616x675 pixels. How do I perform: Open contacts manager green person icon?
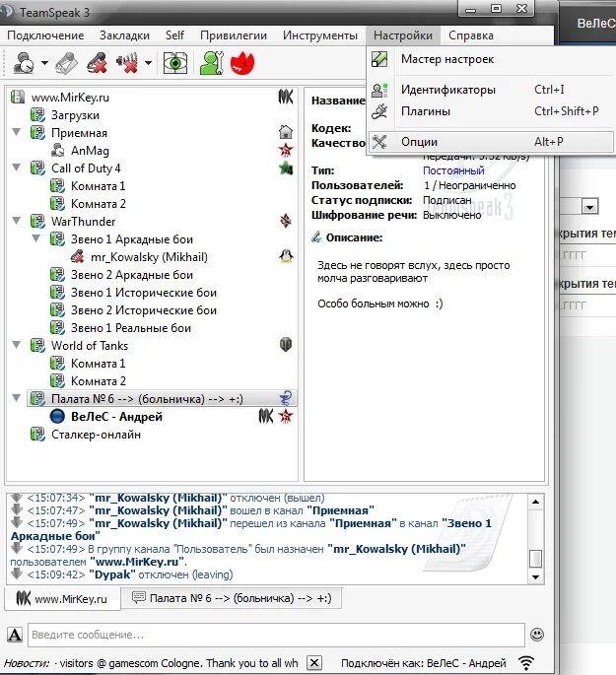(x=211, y=63)
